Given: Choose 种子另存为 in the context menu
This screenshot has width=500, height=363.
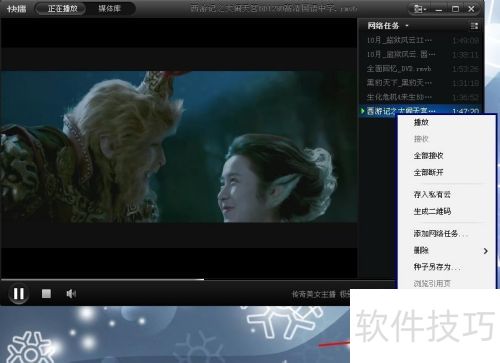Looking at the screenshot, I should tap(437, 267).
